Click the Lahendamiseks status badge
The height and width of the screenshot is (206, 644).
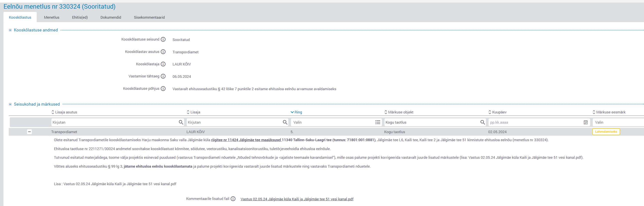606,132
